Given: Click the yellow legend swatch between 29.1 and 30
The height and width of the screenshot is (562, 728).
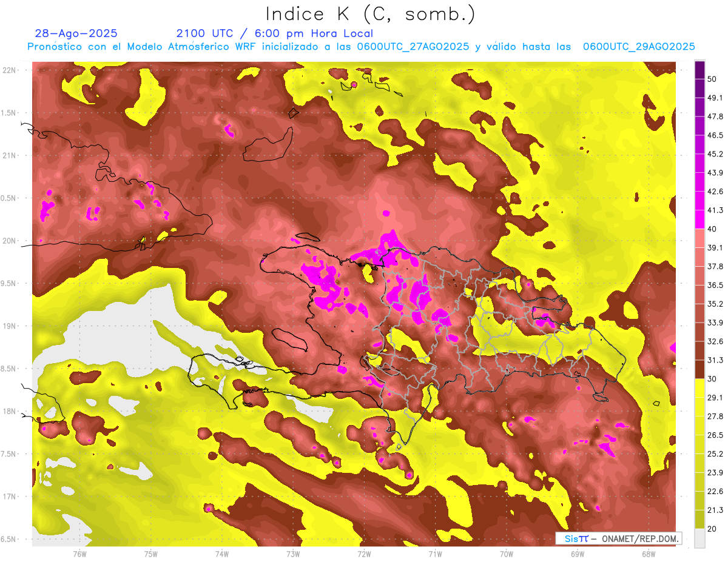Looking at the screenshot, I should 699,388.
